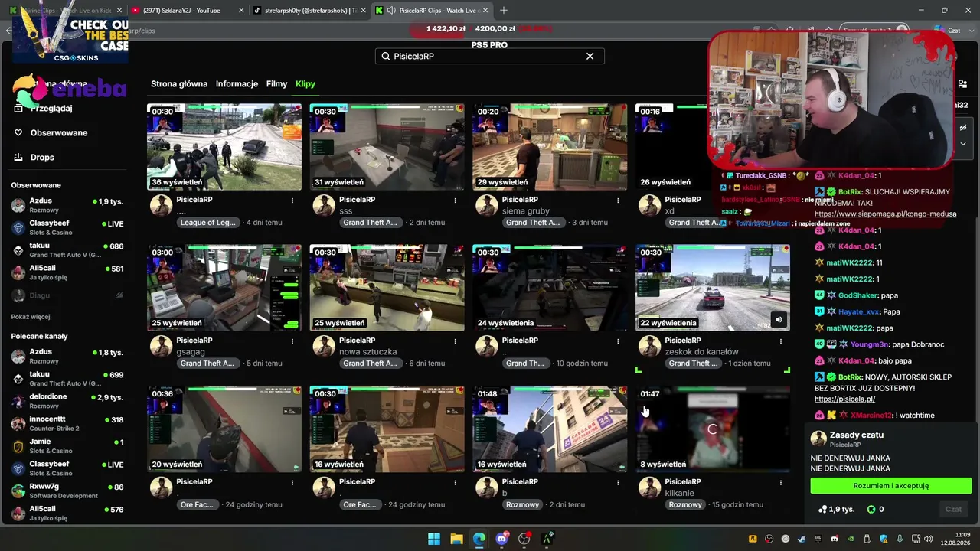This screenshot has height=551, width=980.
Task: Click the Steam tray icon
Action: 802,539
